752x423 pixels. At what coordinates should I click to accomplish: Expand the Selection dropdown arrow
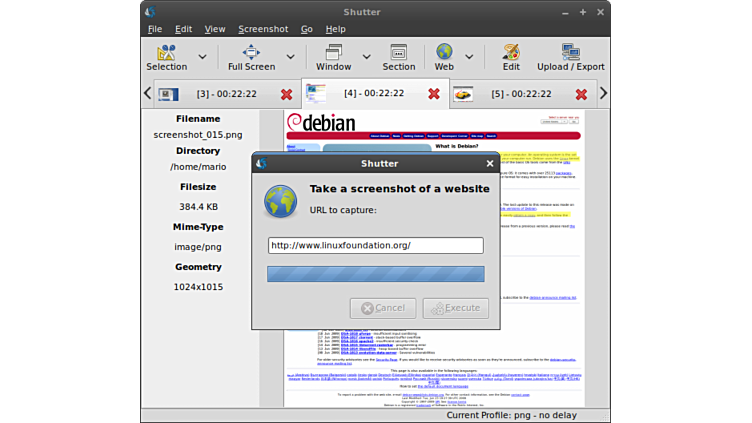coord(203,57)
